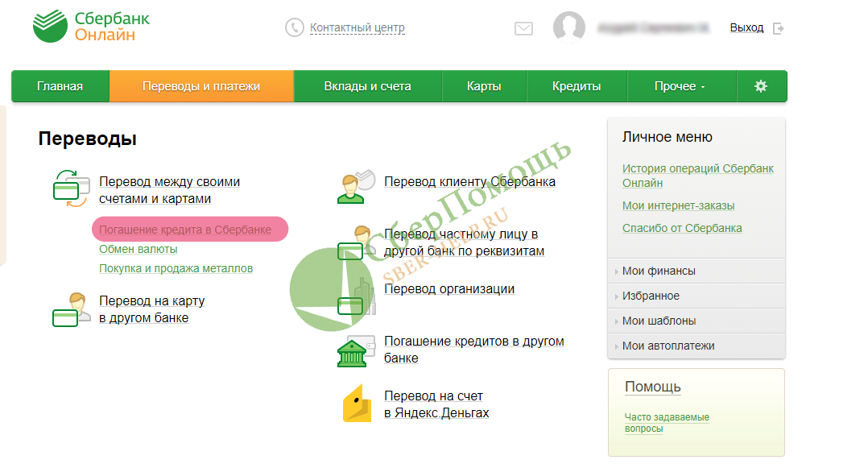Screen dimensions: 868x464
Task: Open Погашение кредита в Сбербанке link
Action: point(185,230)
